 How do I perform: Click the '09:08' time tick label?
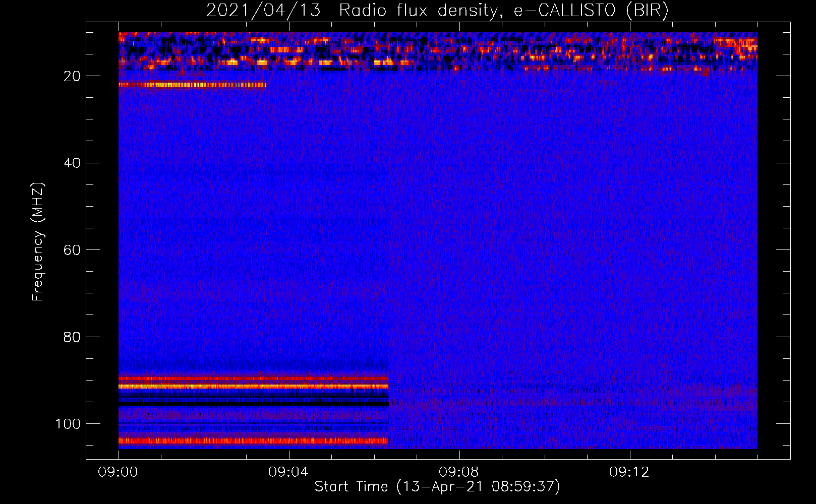(459, 472)
